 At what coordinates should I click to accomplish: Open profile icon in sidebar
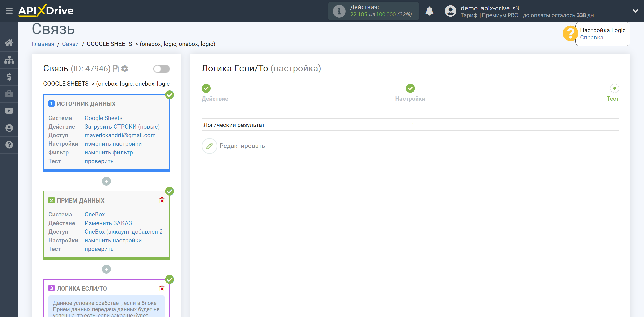click(9, 128)
